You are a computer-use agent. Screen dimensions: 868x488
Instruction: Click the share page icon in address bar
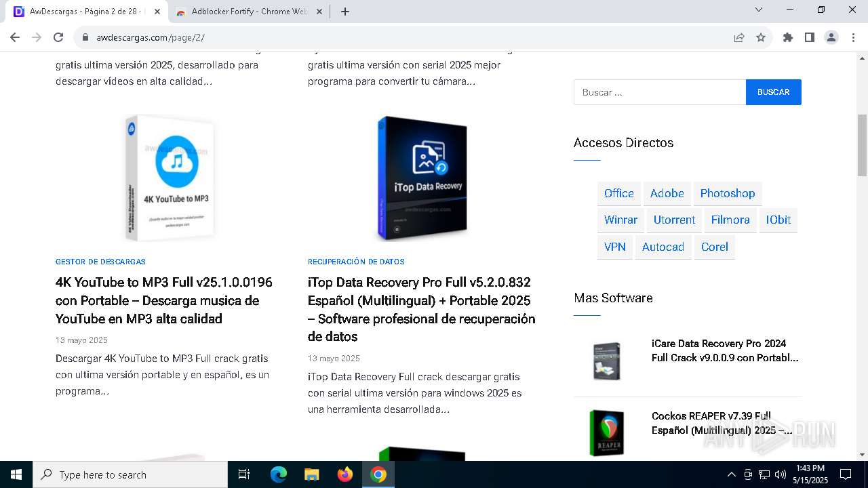point(739,37)
